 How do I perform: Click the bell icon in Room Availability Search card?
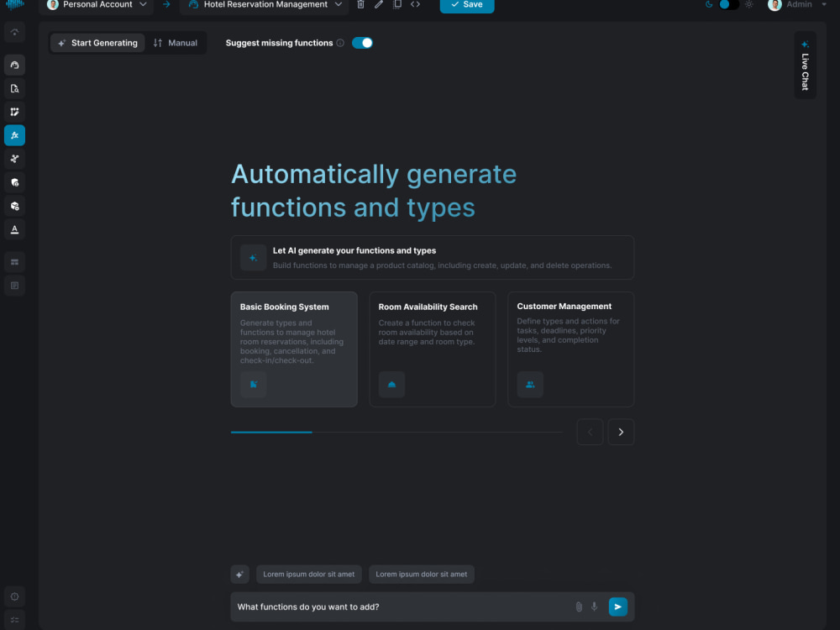click(x=391, y=384)
